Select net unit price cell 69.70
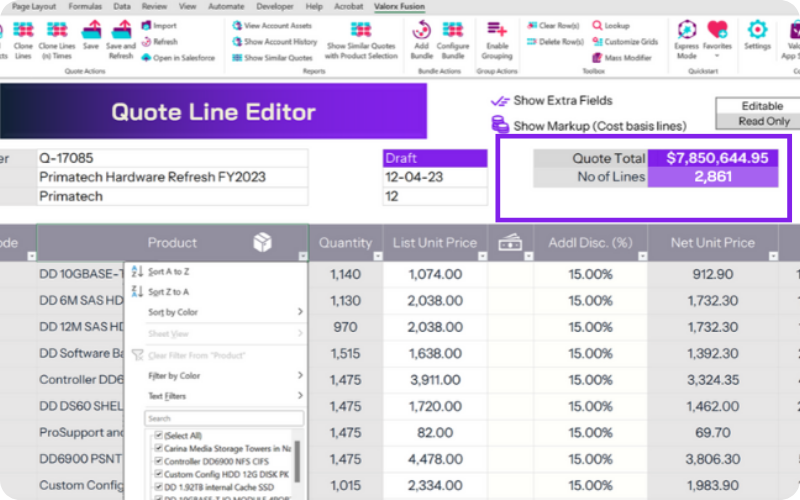 [x=713, y=433]
